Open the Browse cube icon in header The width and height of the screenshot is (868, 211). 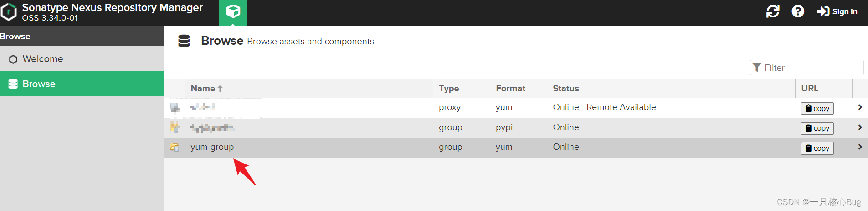click(x=233, y=11)
